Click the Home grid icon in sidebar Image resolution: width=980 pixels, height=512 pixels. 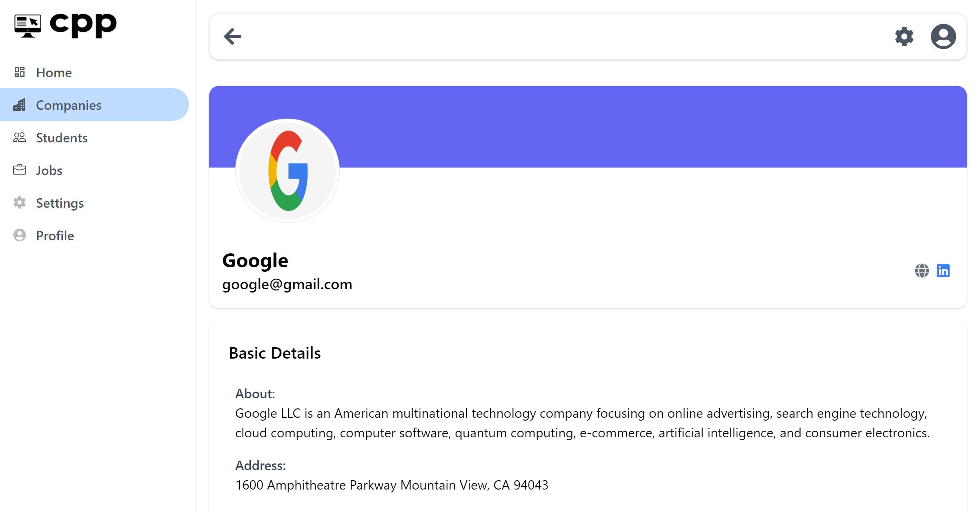click(x=20, y=72)
